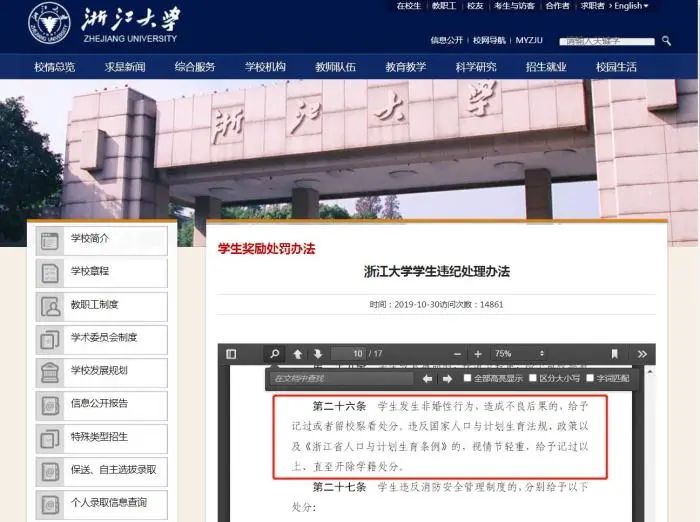This screenshot has height=522, width=700.
Task: Go to next PDF page arrow
Action: coord(318,354)
